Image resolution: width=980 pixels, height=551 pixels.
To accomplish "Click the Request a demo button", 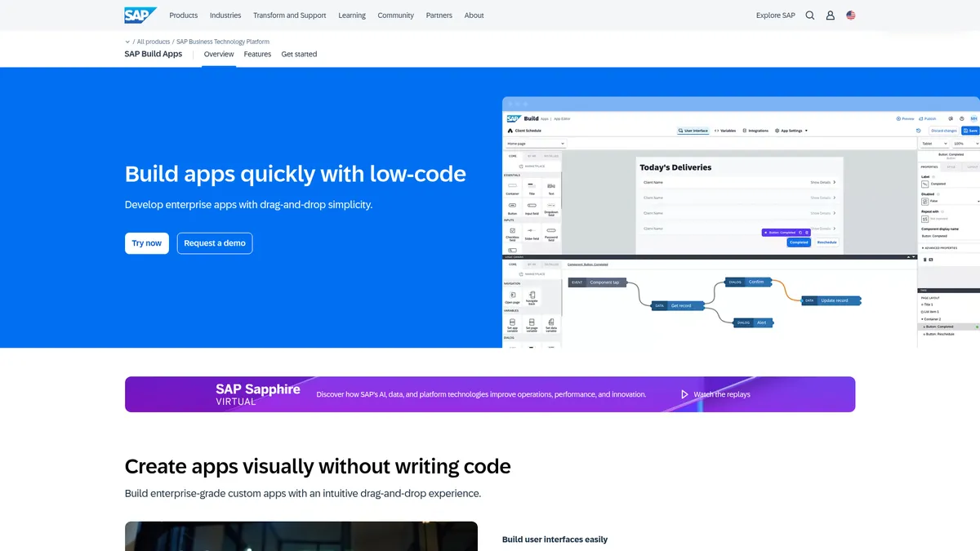I will coord(215,243).
